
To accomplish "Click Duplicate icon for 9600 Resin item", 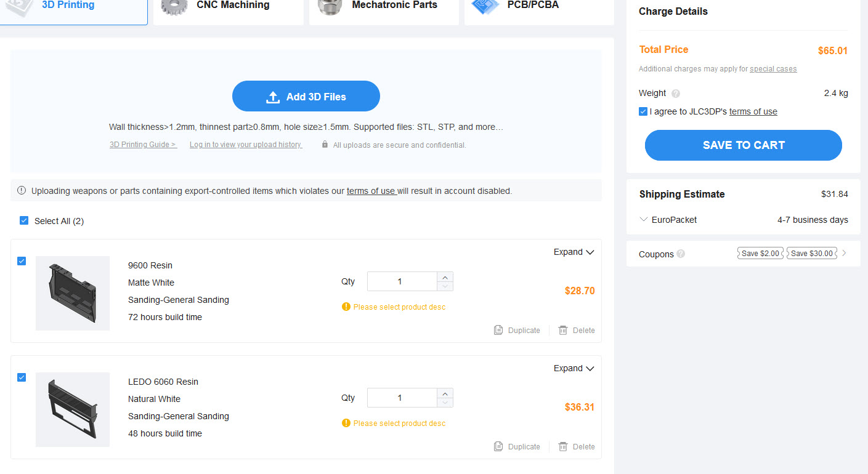I will (498, 331).
